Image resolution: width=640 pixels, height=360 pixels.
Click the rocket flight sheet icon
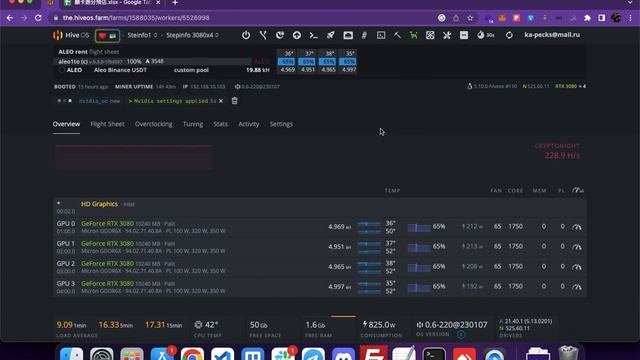tap(331, 35)
